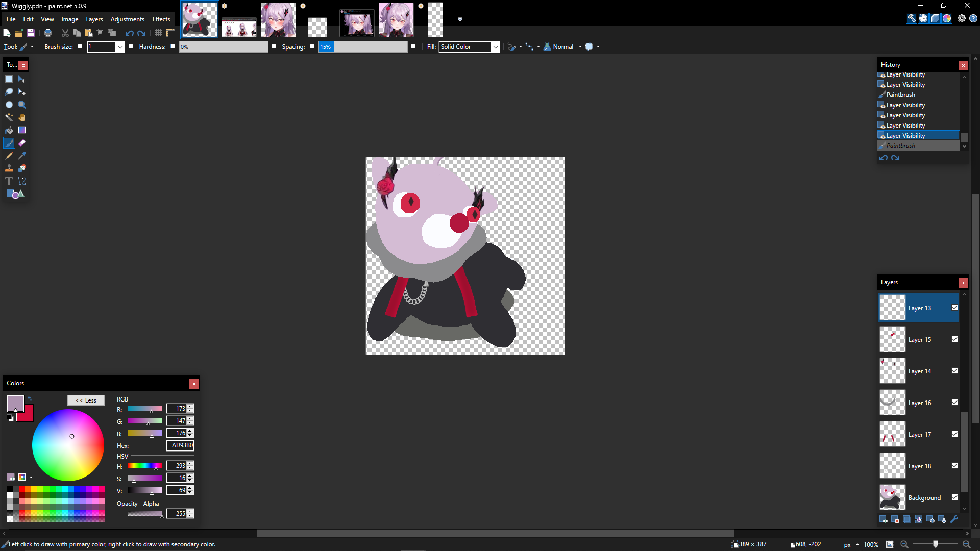
Task: Select the Text tool
Action: [9, 181]
